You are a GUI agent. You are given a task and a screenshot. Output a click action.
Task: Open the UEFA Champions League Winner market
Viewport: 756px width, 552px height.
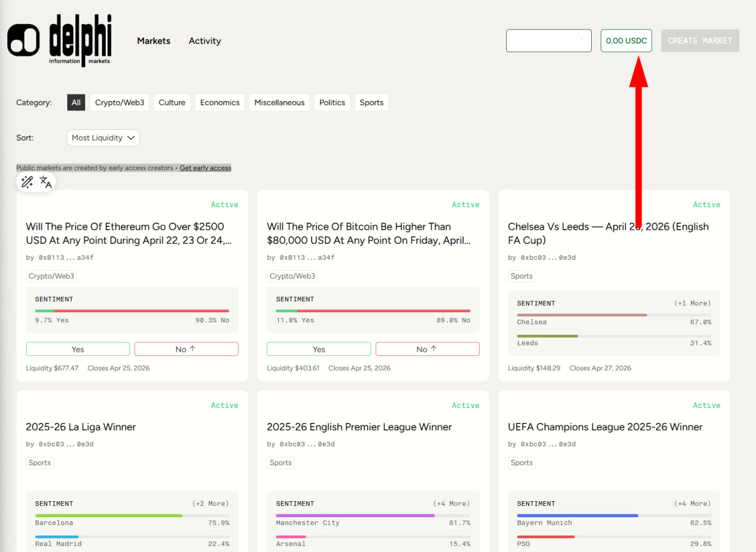click(605, 427)
